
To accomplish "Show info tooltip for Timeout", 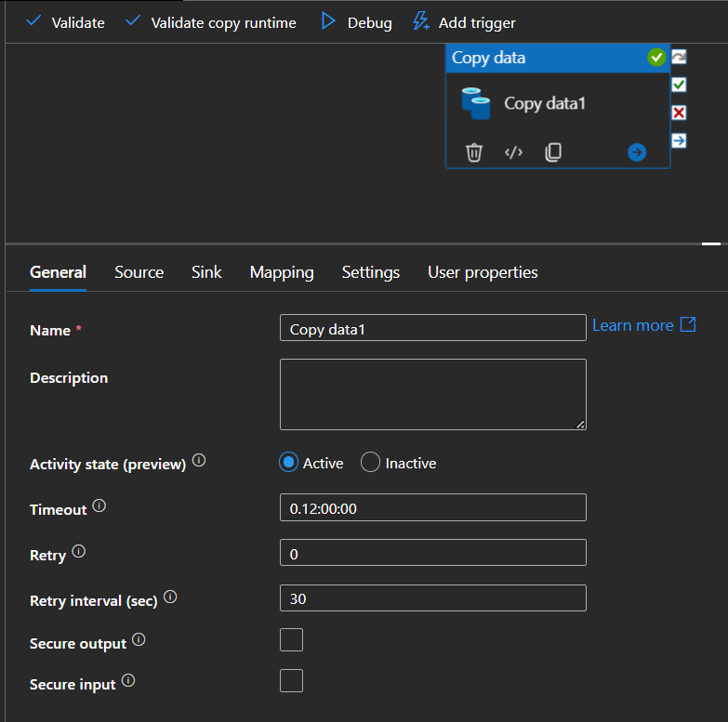I will pyautogui.click(x=99, y=507).
